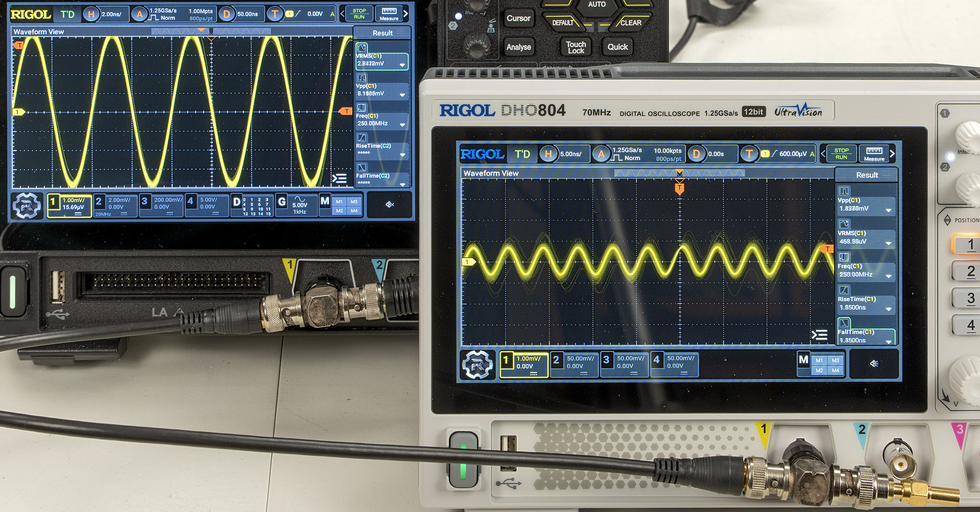Expand the Vpp(C1) 1.82mV measurement dropdown
This screenshot has height=512, width=980.
[x=888, y=210]
